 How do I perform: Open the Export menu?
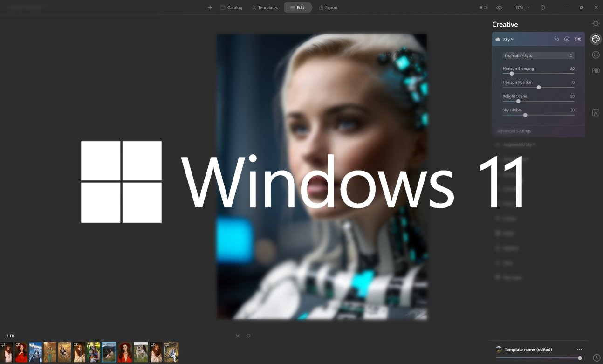coord(329,7)
